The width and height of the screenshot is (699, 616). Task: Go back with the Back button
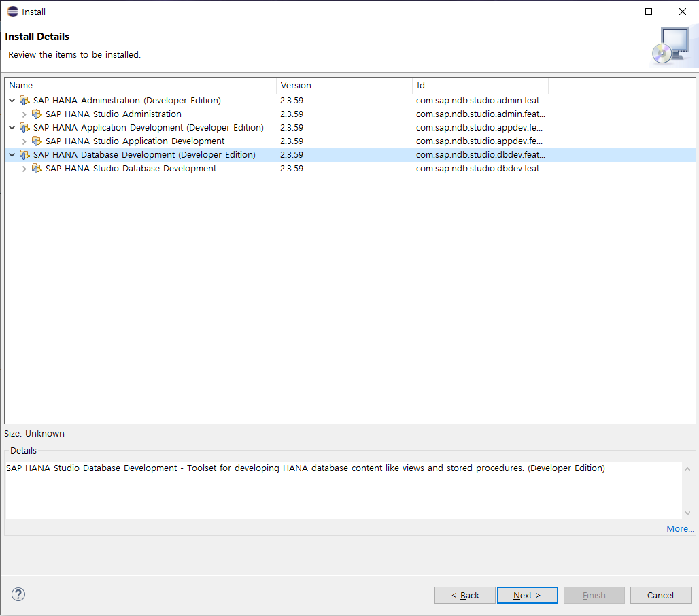tap(465, 595)
